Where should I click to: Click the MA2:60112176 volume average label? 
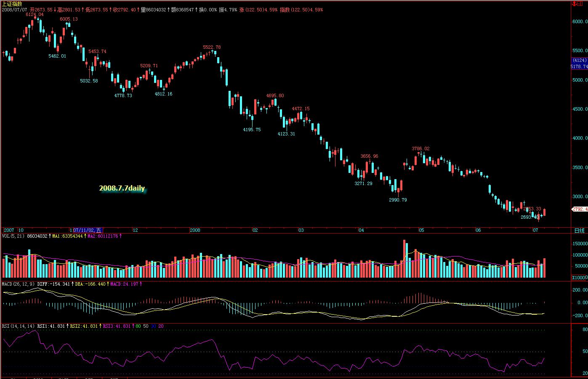coord(103,236)
